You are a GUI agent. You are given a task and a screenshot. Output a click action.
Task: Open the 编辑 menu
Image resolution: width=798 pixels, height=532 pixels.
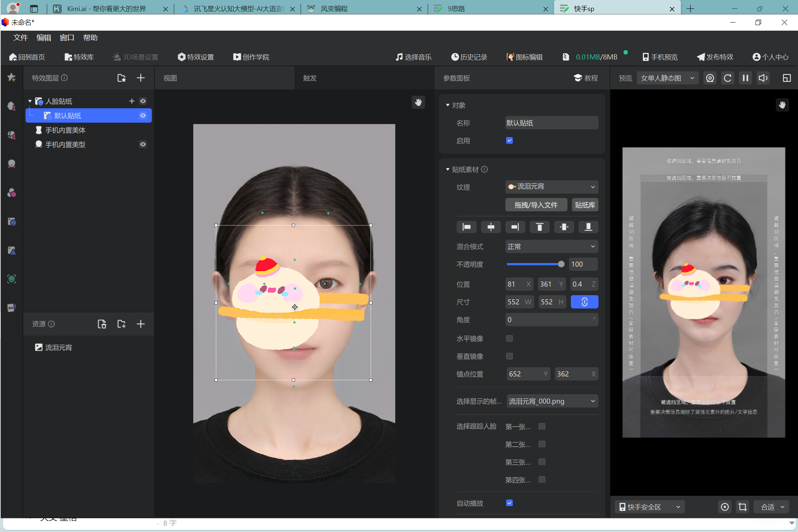click(x=44, y=38)
